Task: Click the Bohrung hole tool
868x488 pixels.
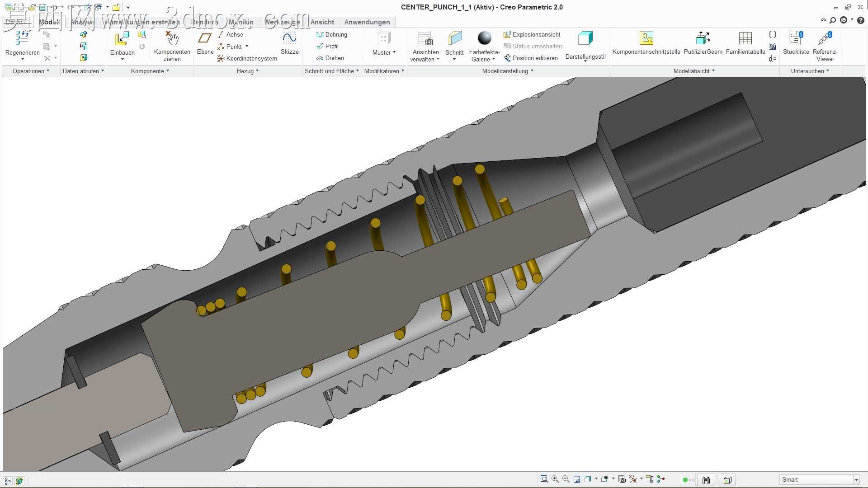Action: click(332, 34)
